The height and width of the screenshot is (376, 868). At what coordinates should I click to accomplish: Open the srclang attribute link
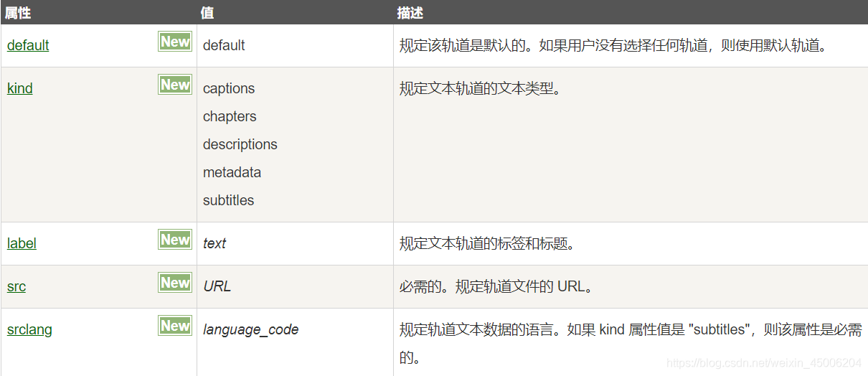(x=29, y=329)
